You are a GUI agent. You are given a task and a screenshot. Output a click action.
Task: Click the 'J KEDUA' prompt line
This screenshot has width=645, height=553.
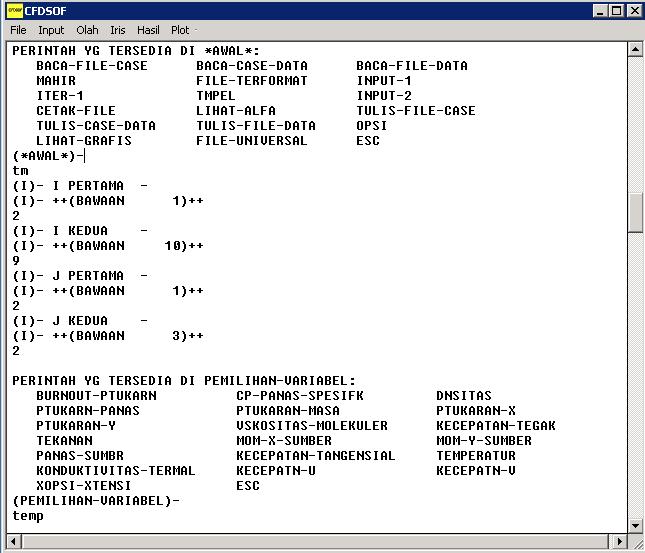(80, 321)
